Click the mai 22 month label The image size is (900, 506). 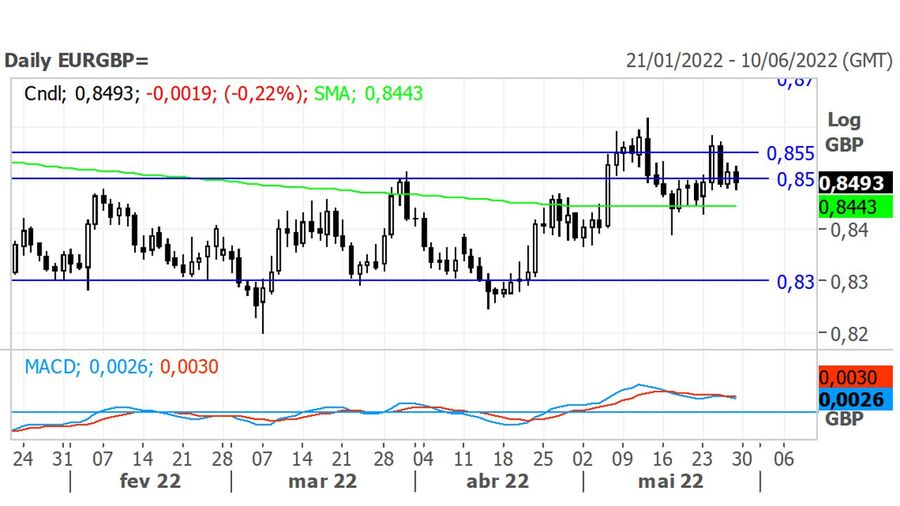point(671,481)
